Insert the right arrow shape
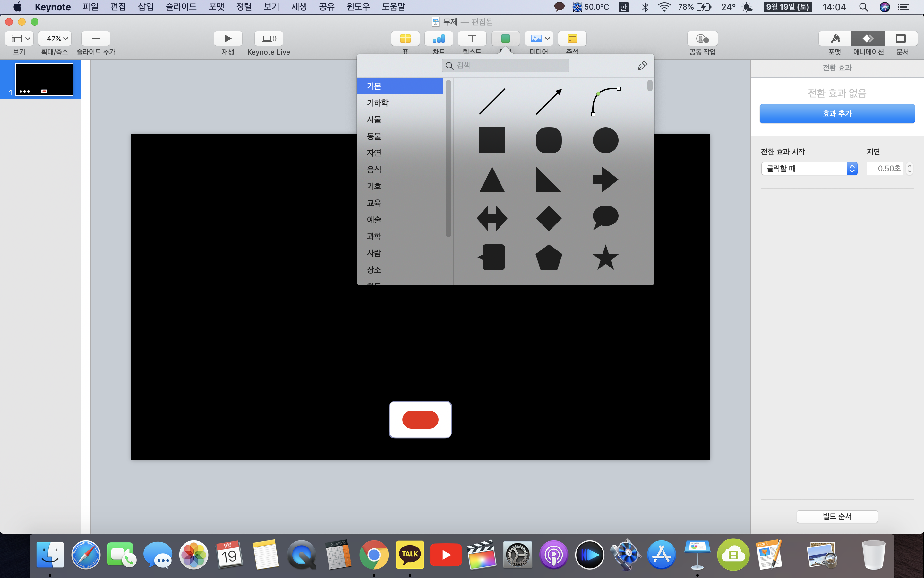The image size is (924, 578). pyautogui.click(x=605, y=179)
